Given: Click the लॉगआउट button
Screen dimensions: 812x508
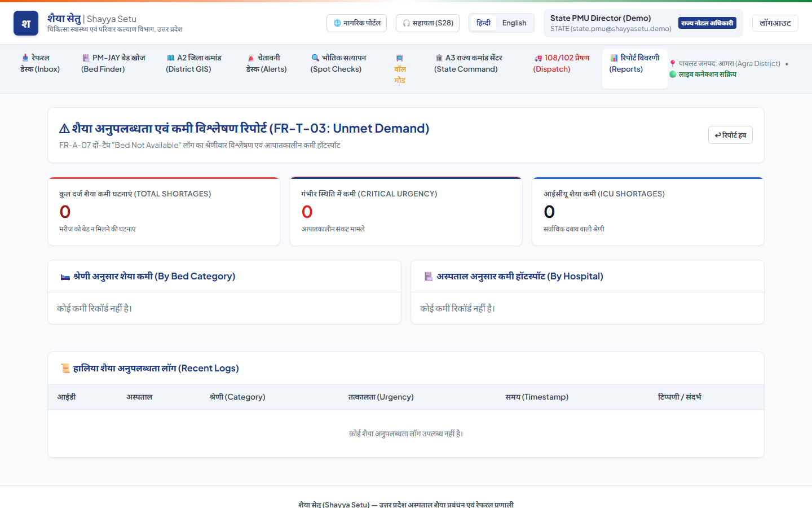Looking at the screenshot, I should pos(775,23).
